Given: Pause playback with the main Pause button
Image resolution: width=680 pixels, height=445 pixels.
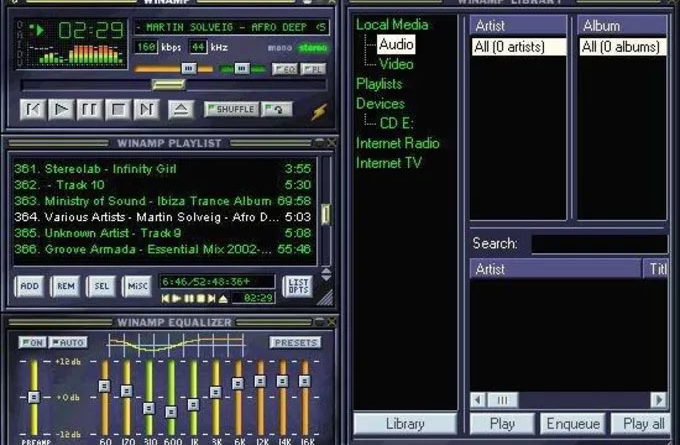Looking at the screenshot, I should [89, 110].
